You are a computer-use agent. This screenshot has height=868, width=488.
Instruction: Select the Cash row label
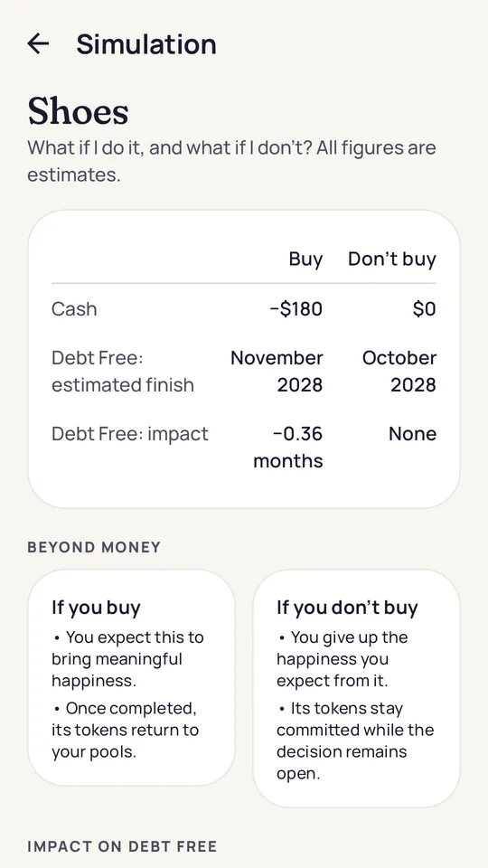74,309
